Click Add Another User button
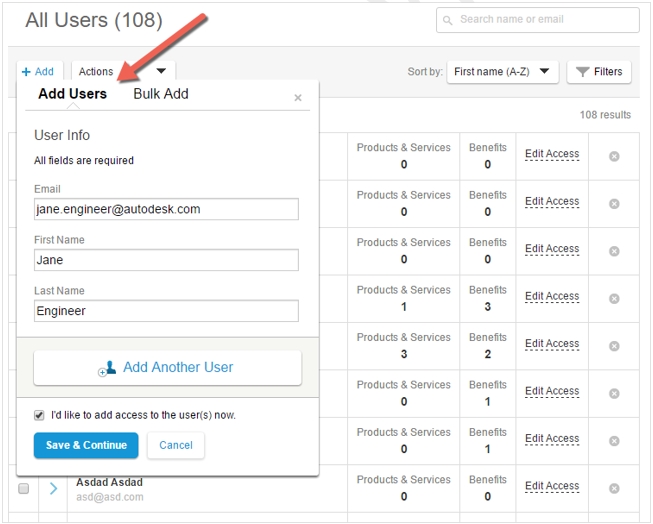The image size is (653, 524). [x=167, y=367]
